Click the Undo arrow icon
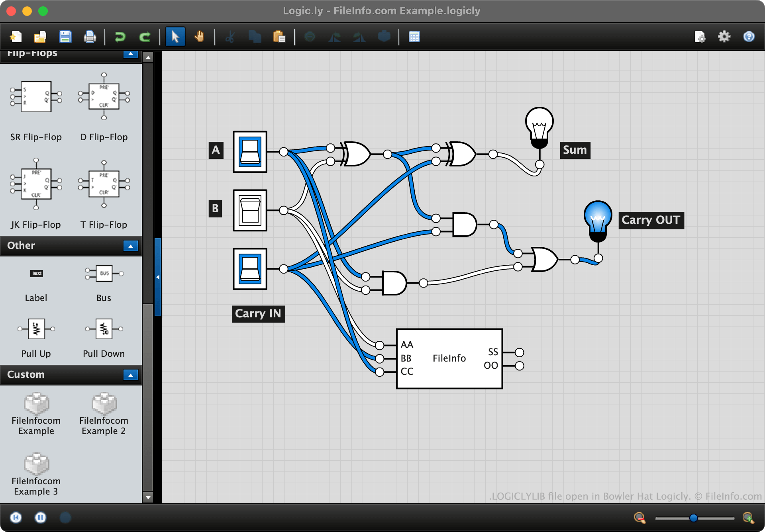765x532 pixels. (120, 37)
